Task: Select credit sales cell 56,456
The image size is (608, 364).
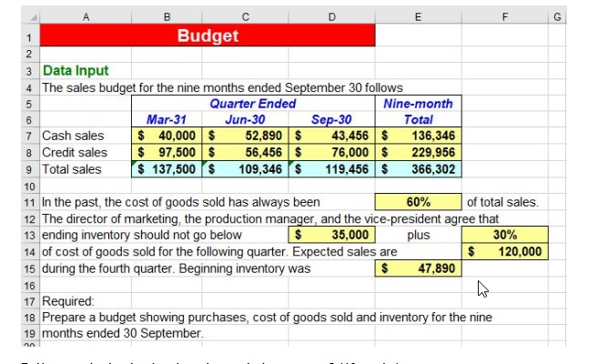Action: coord(245,152)
